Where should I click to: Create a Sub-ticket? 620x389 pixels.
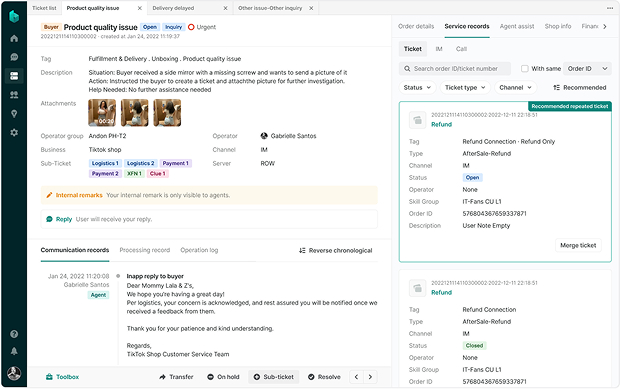coord(274,377)
